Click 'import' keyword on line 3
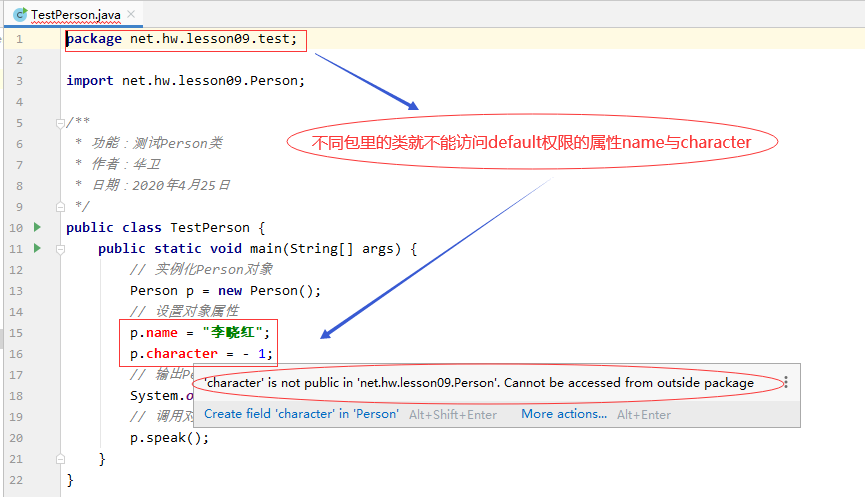 coord(89,81)
